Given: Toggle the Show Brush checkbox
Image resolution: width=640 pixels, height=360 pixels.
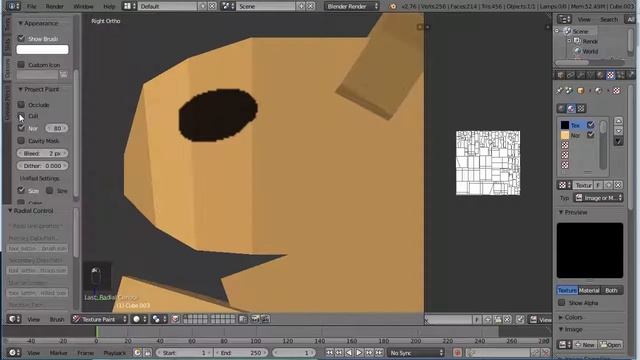Looking at the screenshot, I should click(21, 38).
